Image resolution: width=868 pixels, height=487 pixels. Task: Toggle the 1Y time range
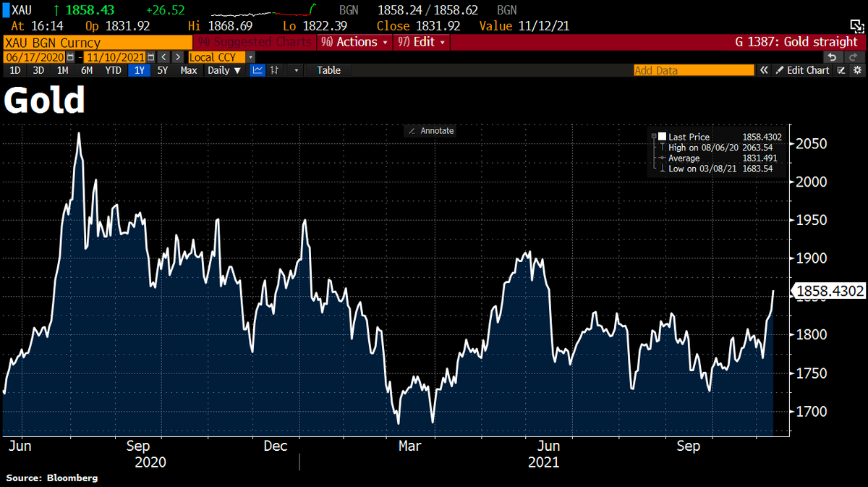140,70
